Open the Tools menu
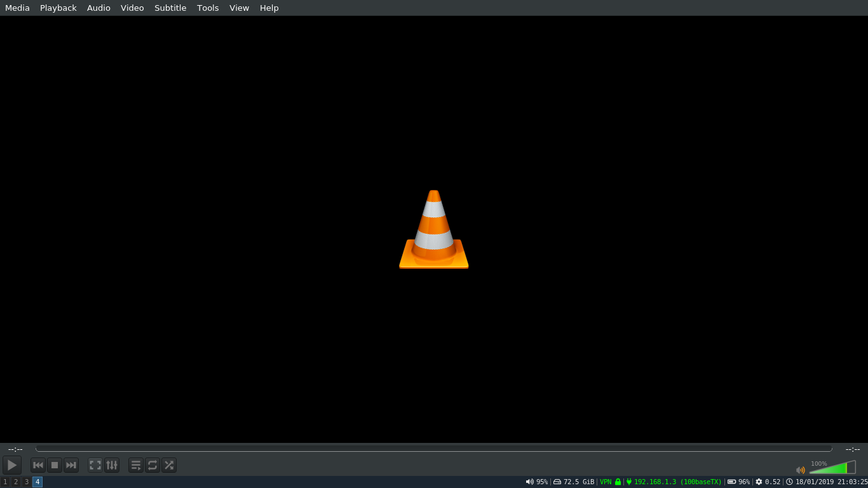The width and height of the screenshot is (868, 488). click(x=208, y=8)
